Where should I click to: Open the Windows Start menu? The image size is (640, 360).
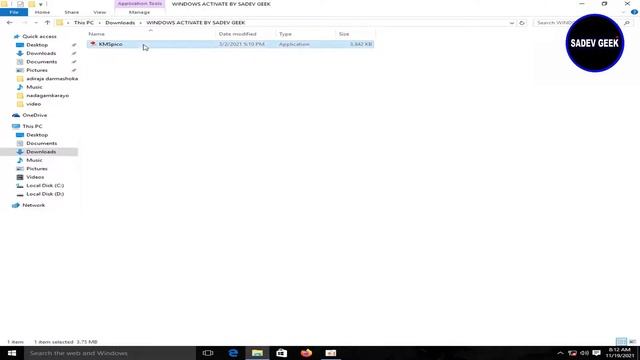coord(12,353)
